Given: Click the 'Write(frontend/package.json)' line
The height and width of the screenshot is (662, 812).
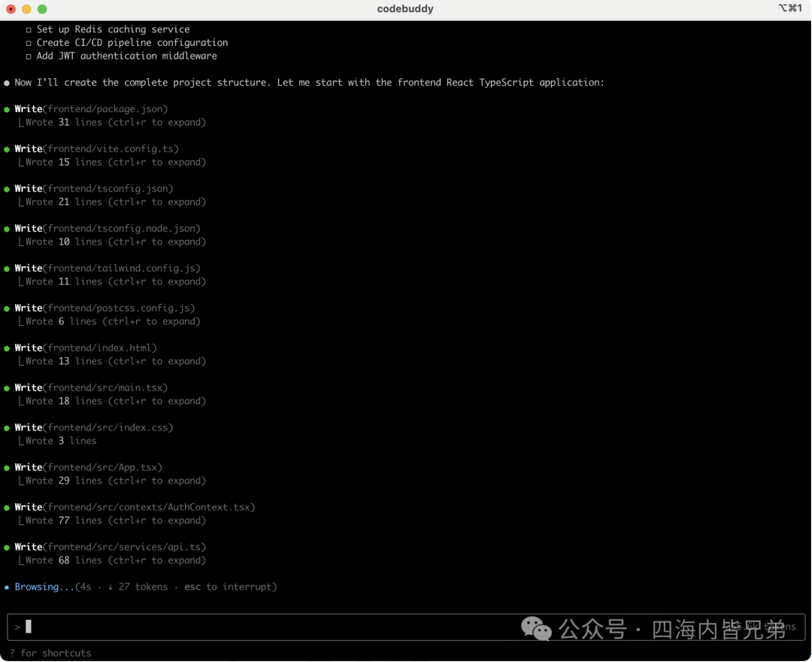Looking at the screenshot, I should [91, 109].
